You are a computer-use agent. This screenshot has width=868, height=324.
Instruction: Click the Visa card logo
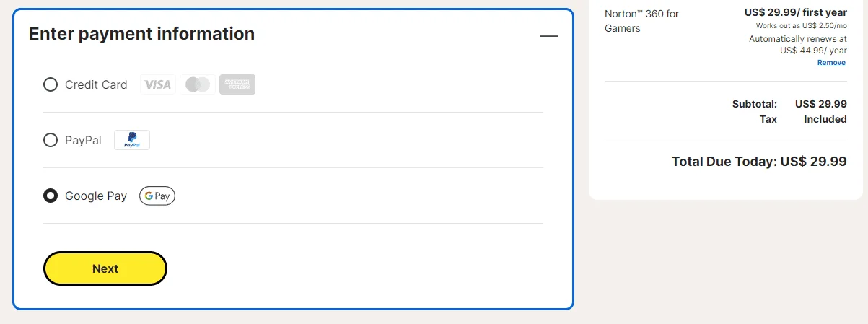click(x=157, y=84)
